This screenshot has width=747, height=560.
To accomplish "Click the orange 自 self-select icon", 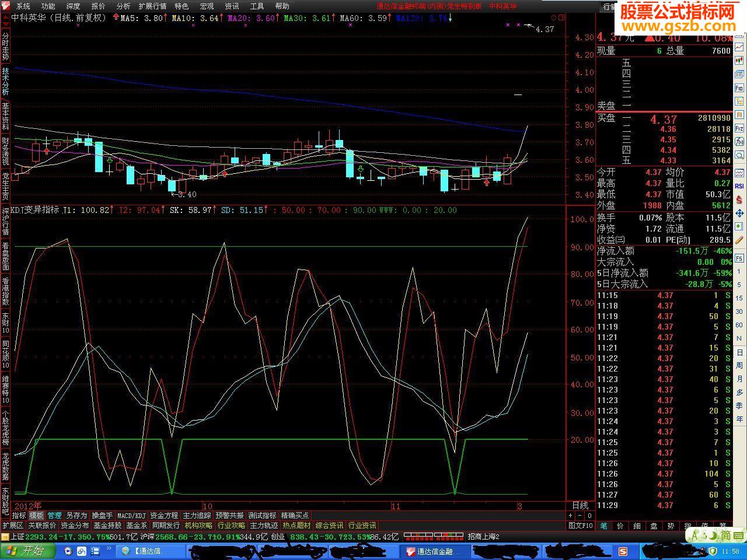I will [739, 115].
